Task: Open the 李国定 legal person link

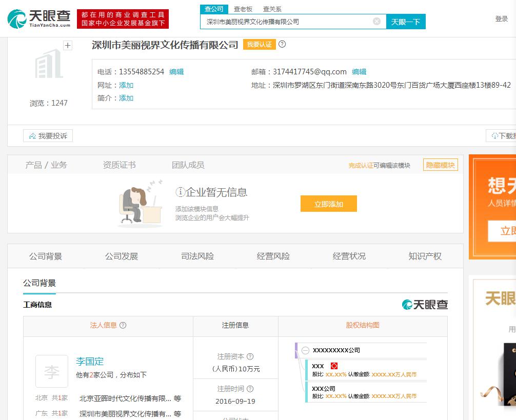Action: (90, 362)
